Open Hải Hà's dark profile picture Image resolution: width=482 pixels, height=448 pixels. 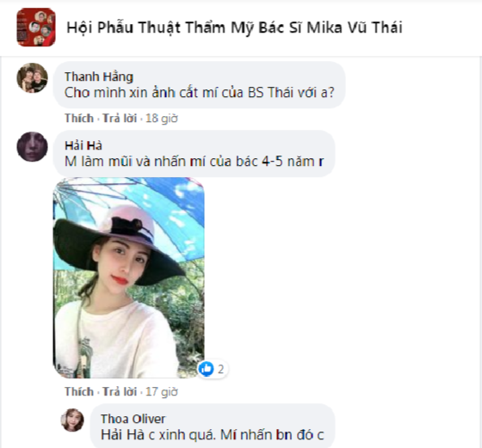pos(33,147)
